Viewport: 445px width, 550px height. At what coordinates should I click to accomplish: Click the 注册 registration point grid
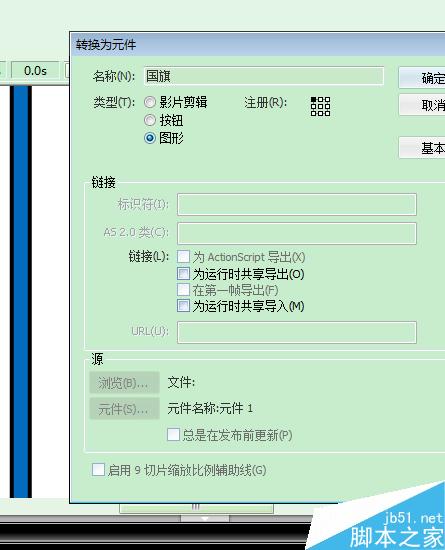pyautogui.click(x=320, y=106)
